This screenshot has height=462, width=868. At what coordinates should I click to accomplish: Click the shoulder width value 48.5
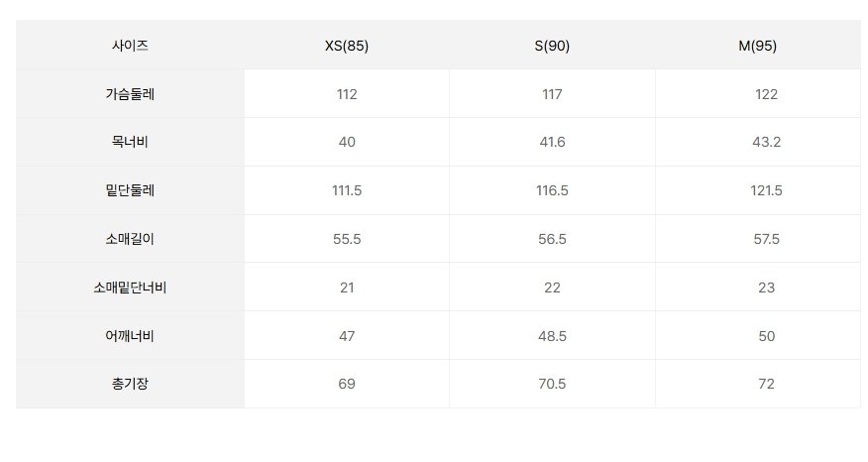click(x=552, y=336)
